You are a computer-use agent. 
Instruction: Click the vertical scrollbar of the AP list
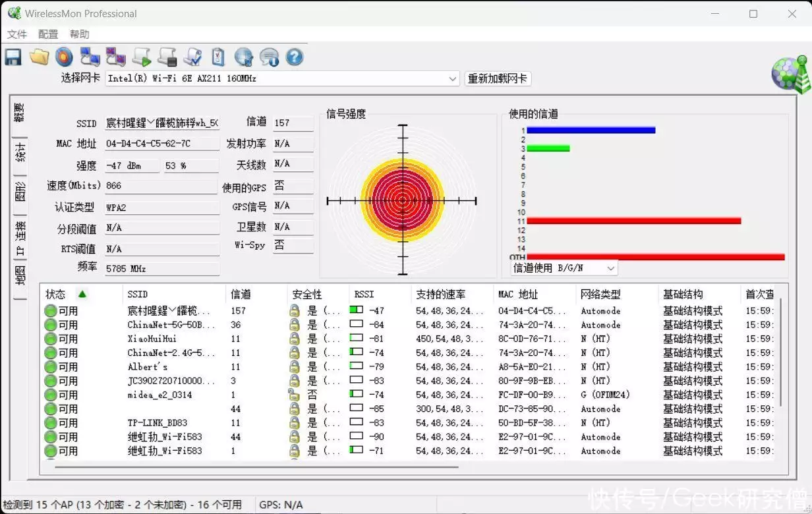pos(780,353)
